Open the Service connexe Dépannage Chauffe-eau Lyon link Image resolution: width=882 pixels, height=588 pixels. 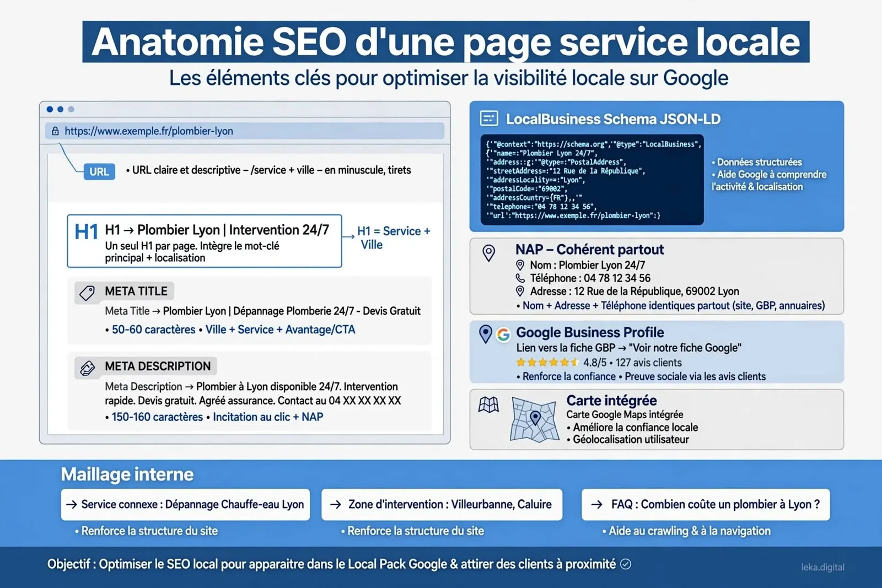[x=186, y=504]
